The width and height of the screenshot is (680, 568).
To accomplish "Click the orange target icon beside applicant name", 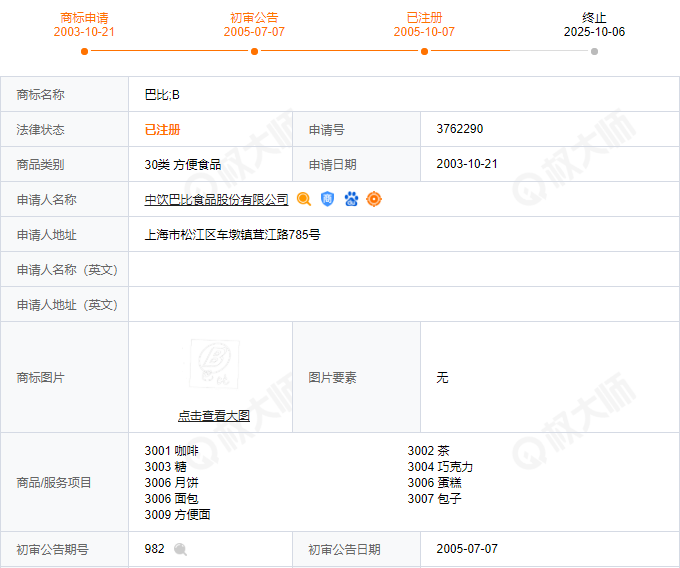I will 374,199.
